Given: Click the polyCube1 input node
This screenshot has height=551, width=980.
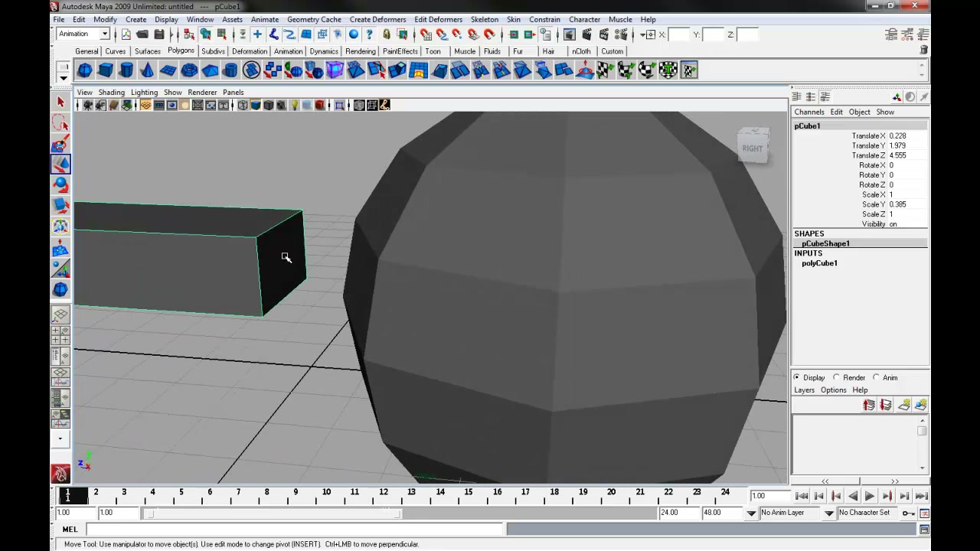Looking at the screenshot, I should 819,263.
